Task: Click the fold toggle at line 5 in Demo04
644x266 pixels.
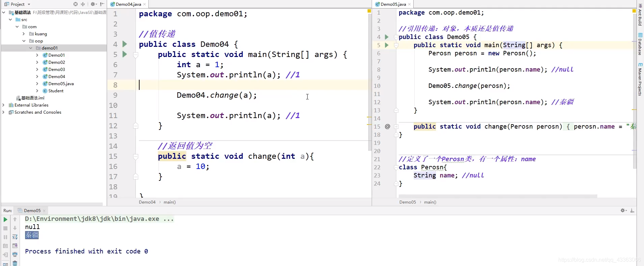Action: click(x=136, y=55)
